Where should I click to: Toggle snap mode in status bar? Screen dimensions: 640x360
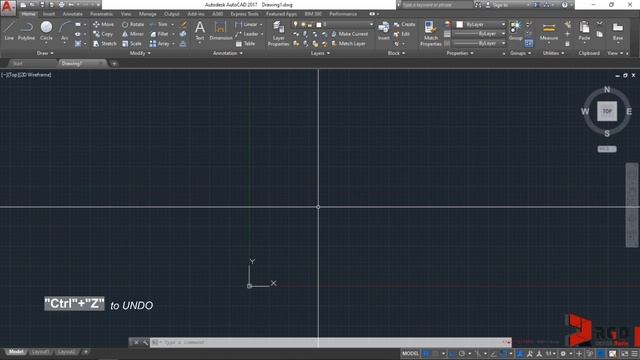pyautogui.click(x=436, y=353)
